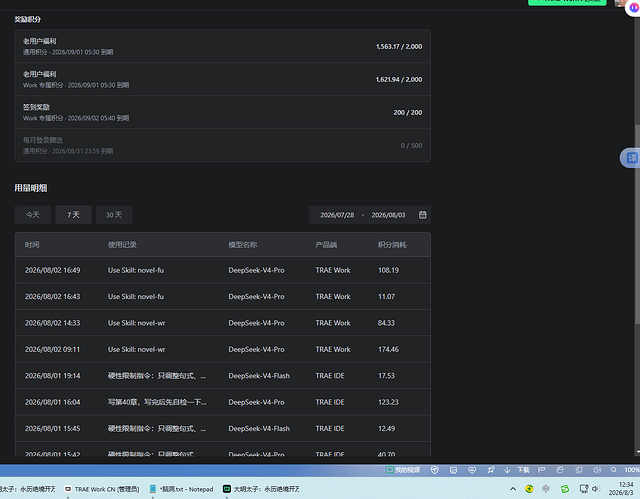
Task: Click the 2026/08/02 14:33 timestamp
Action: (x=52, y=323)
